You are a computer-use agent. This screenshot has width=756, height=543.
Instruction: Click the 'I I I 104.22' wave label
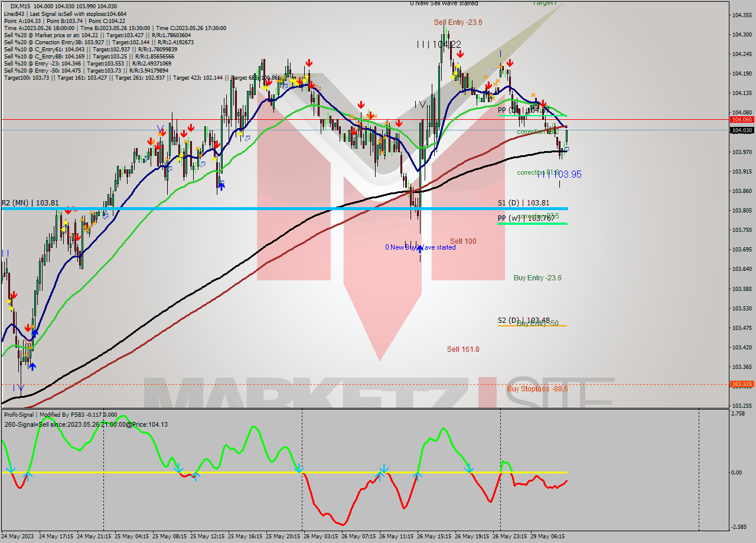coord(438,44)
